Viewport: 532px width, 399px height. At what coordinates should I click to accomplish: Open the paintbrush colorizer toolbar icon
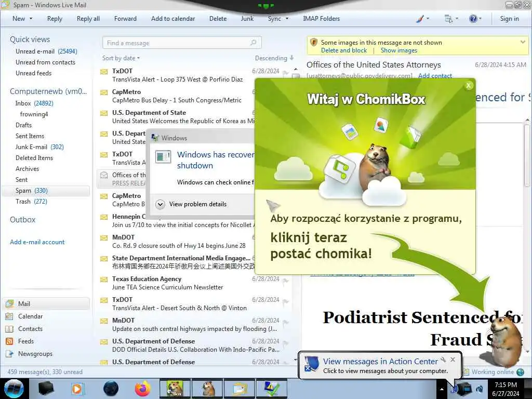[420, 19]
